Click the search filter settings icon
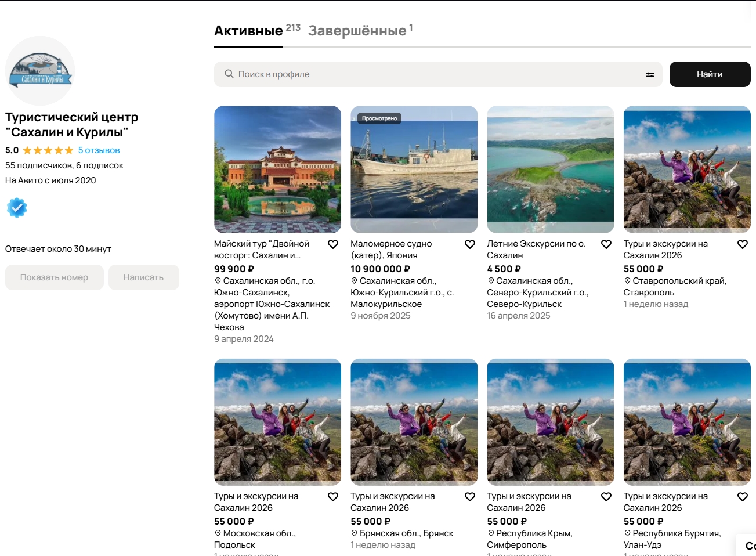The width and height of the screenshot is (756, 556). 650,75
